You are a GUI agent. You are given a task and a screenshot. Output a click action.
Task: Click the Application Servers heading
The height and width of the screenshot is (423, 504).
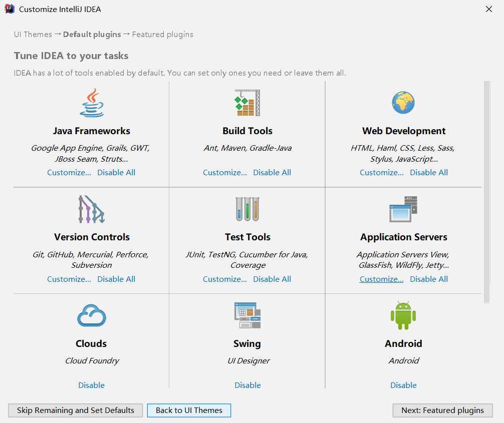coord(404,237)
